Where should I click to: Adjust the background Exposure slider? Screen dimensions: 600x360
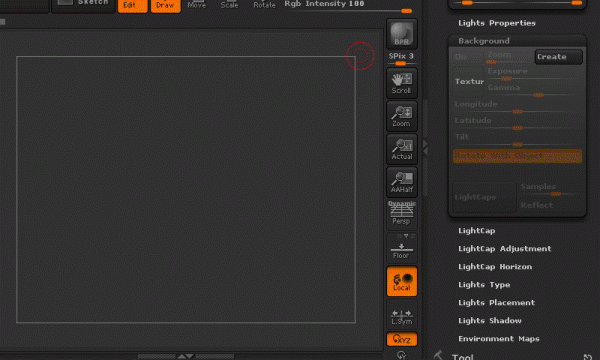click(x=534, y=74)
